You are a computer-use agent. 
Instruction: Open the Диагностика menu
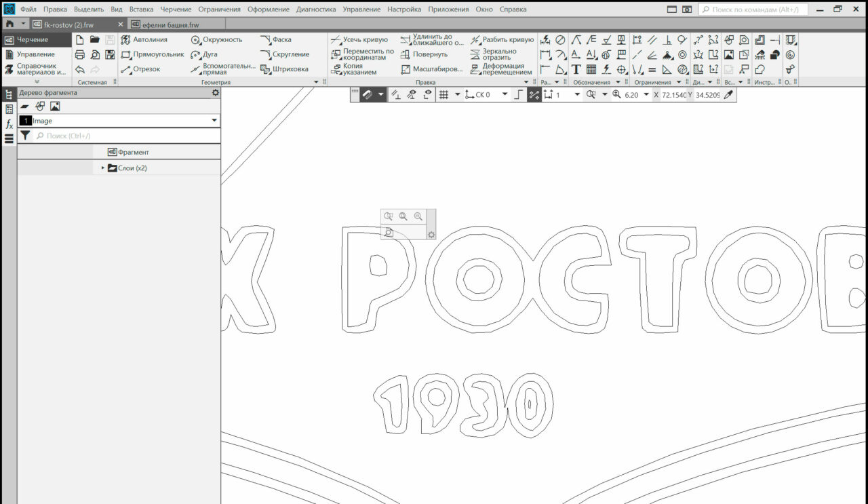[x=316, y=9]
